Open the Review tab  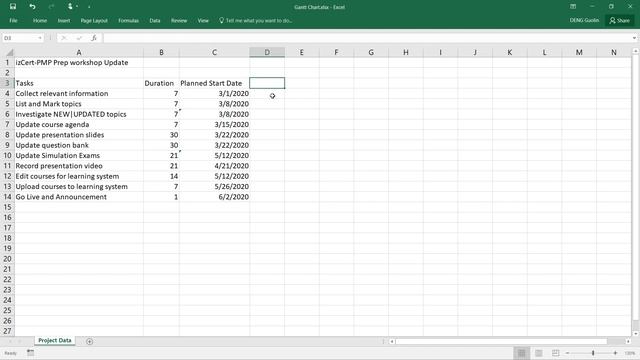[x=179, y=20]
